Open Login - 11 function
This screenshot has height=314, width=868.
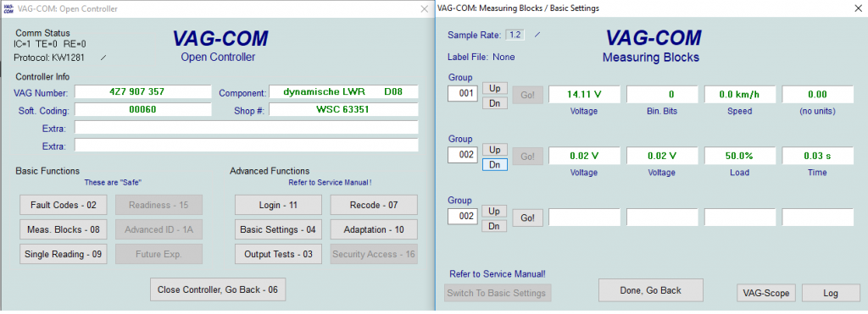[278, 205]
